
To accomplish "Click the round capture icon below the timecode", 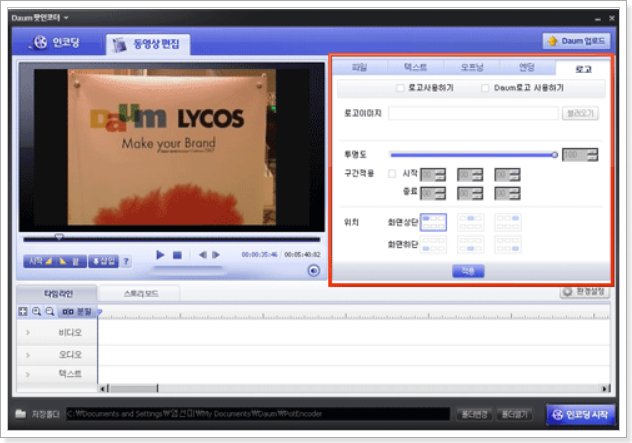I will tap(314, 270).
